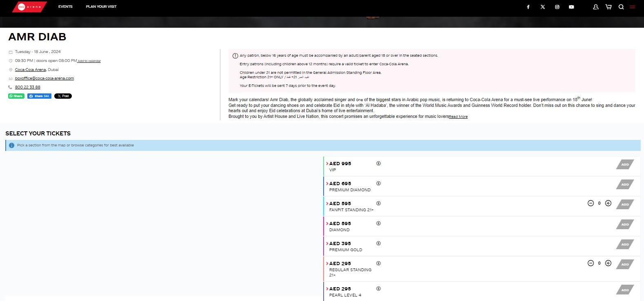This screenshot has width=644, height=301.
Task: Click ADD button for Pearl Level 4
Action: pos(625,290)
